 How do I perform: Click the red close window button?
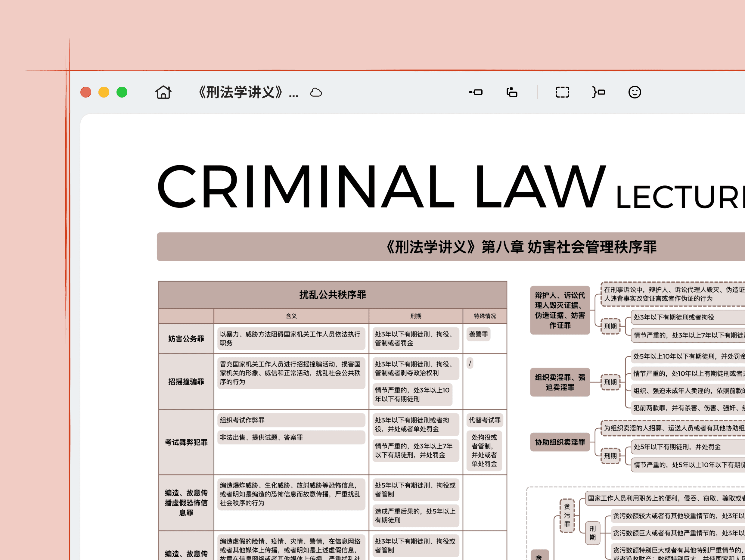[x=86, y=92]
